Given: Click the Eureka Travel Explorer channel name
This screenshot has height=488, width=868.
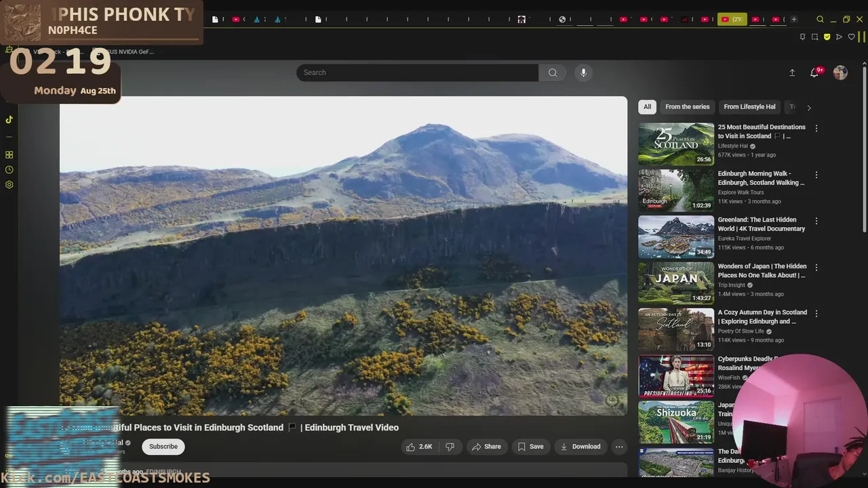Looking at the screenshot, I should coord(745,239).
